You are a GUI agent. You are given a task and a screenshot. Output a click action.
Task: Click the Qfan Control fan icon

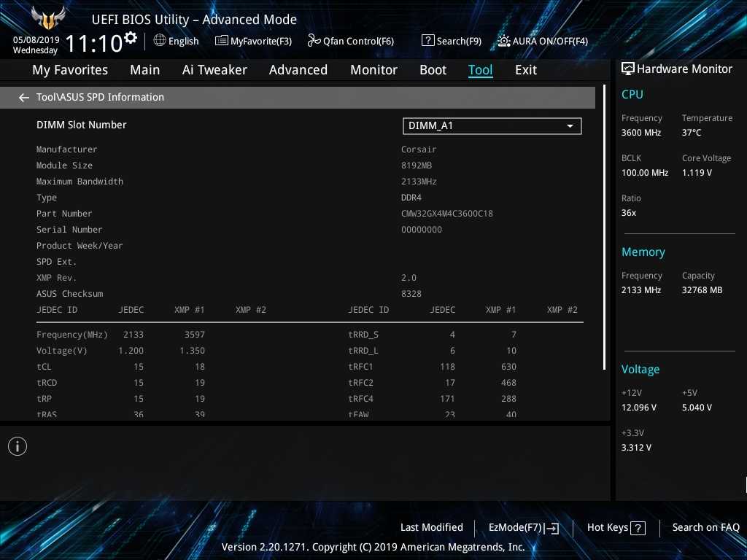pyautogui.click(x=314, y=41)
